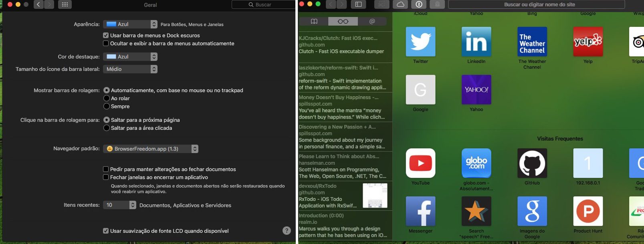The height and width of the screenshot is (244, 644).
Task: Open the sidebar icon size dropdown Médio
Action: [x=130, y=69]
